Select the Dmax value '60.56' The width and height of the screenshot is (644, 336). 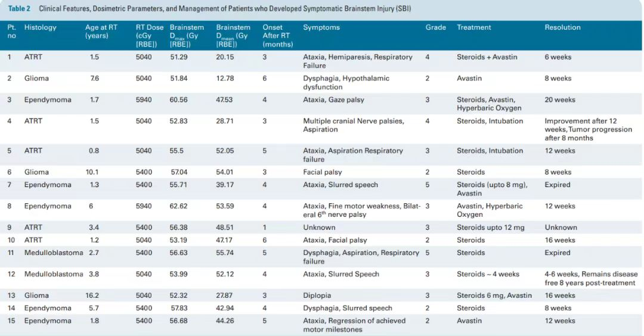(178, 99)
